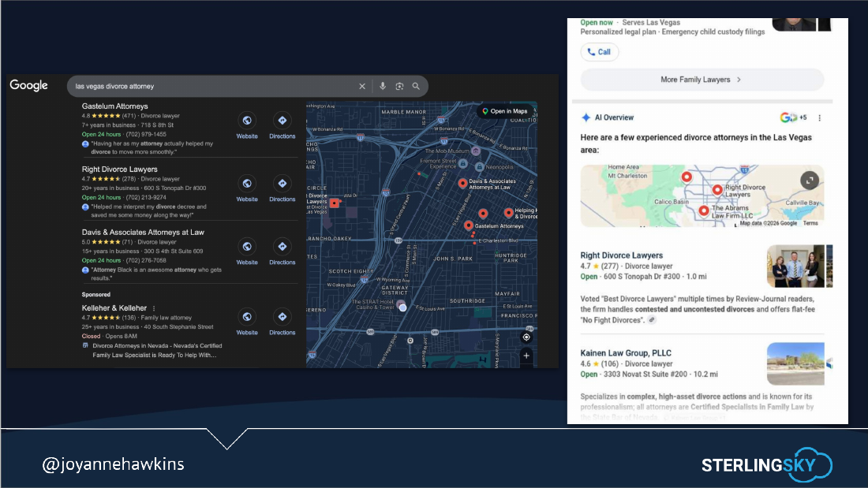Get directions to Gastelum Attorneys
This screenshot has height=488, width=868.
282,120
